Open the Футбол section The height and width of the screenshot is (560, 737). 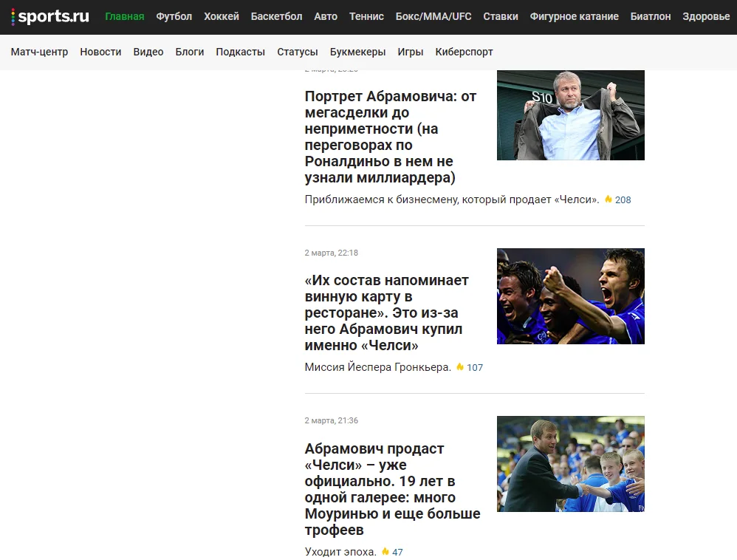(174, 16)
